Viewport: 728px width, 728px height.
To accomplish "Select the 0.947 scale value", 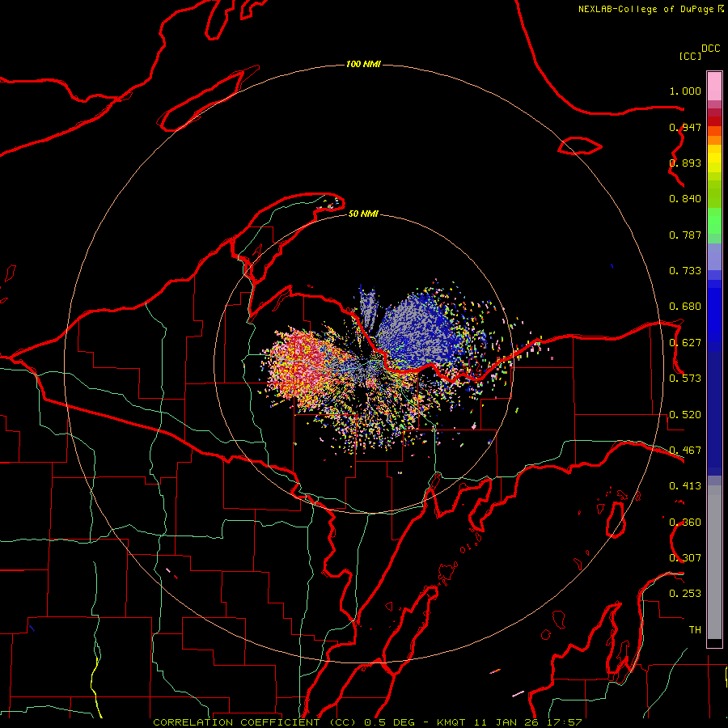I will 685,127.
